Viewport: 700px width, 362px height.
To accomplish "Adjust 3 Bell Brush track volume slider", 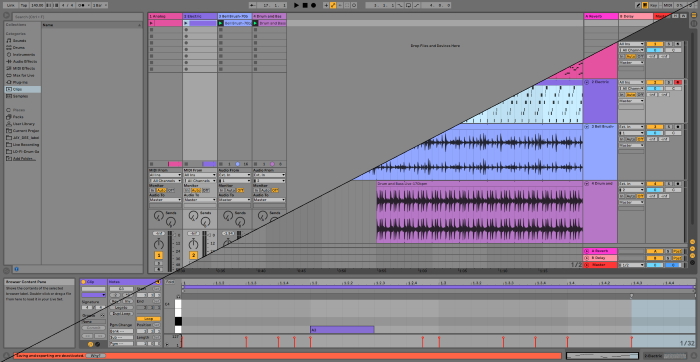I will tap(655, 133).
